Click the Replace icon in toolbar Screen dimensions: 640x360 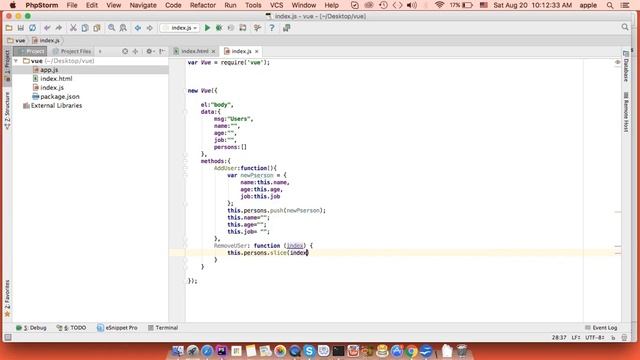pos(123,28)
